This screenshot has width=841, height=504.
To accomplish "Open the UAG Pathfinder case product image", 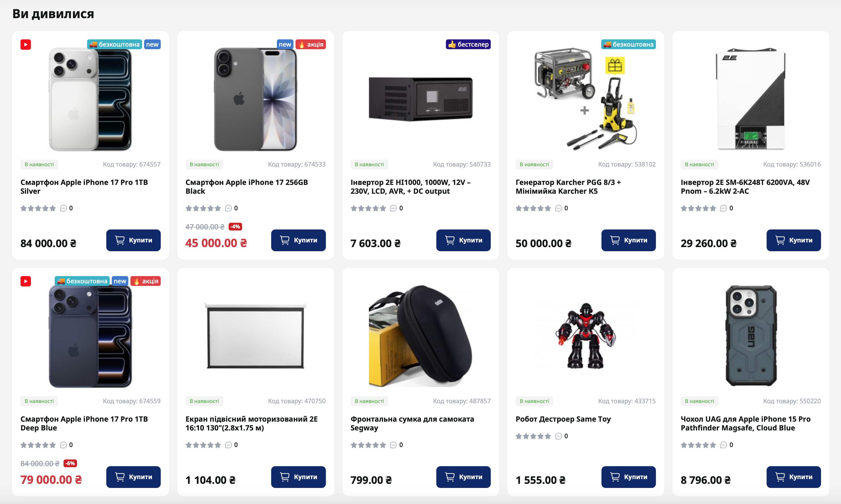I will coord(751,336).
